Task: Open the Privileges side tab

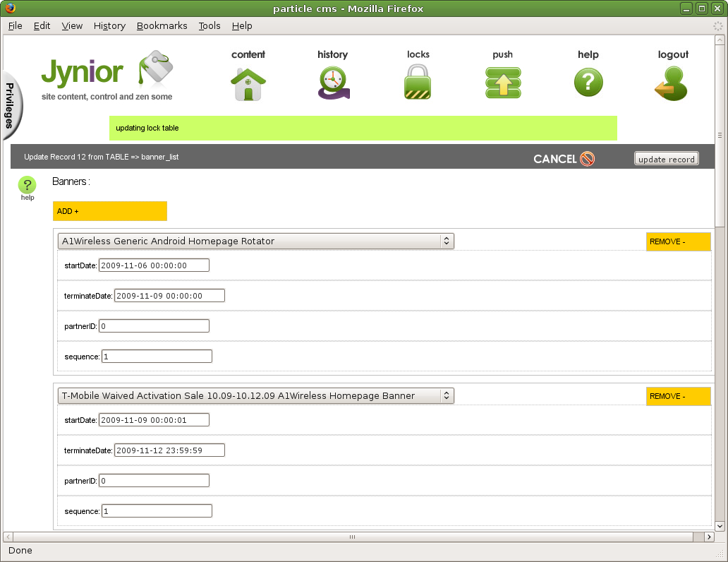Action: pos(10,105)
